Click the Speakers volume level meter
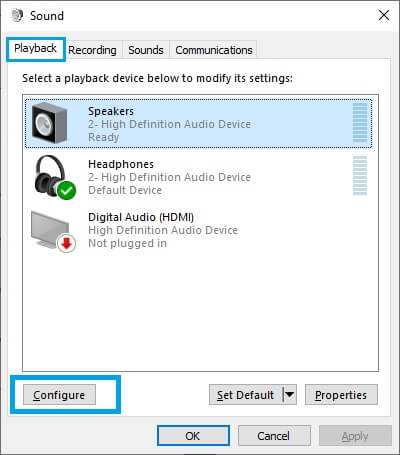The height and width of the screenshot is (455, 400). click(360, 123)
